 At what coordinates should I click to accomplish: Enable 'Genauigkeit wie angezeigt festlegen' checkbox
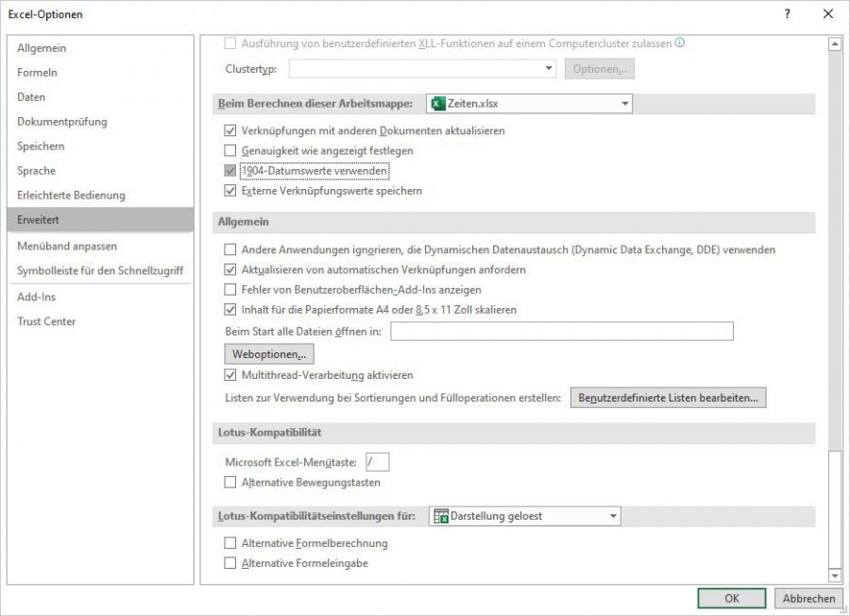[x=229, y=150]
